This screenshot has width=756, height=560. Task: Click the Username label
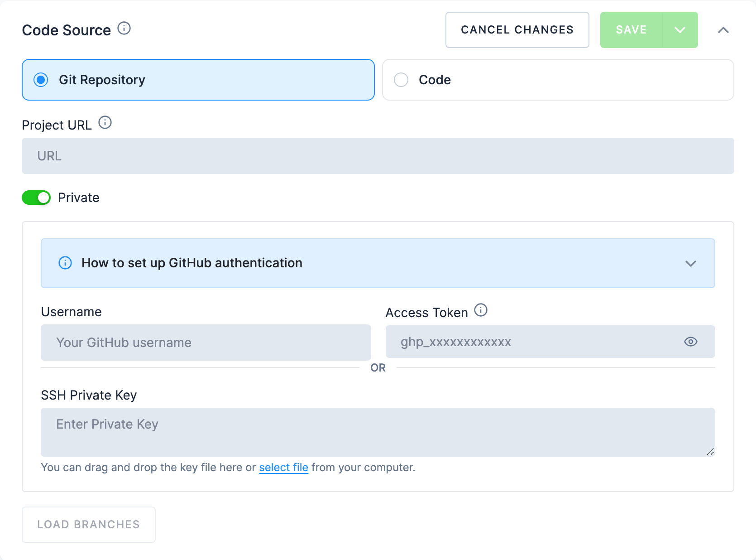tap(71, 312)
